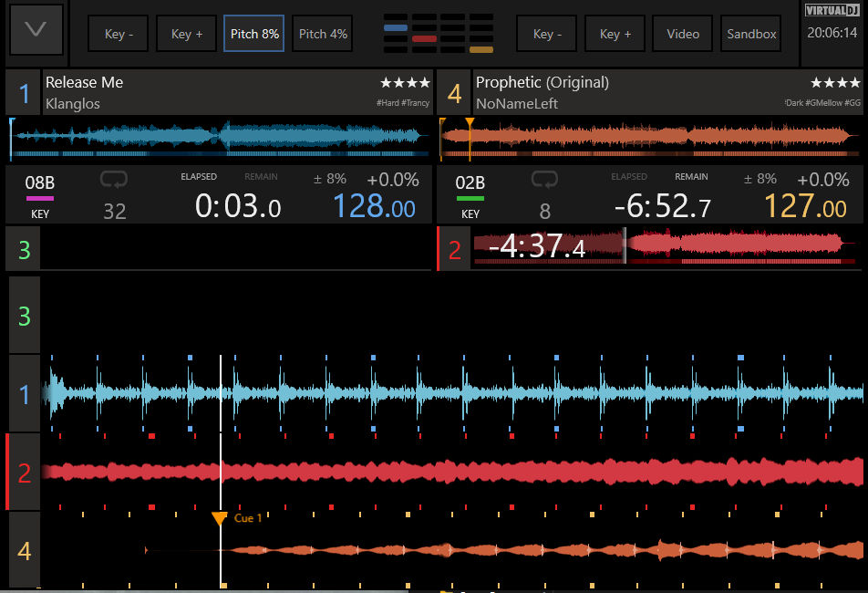Click the loop size 32 value
This screenshot has width=868, height=593.
[x=115, y=211]
